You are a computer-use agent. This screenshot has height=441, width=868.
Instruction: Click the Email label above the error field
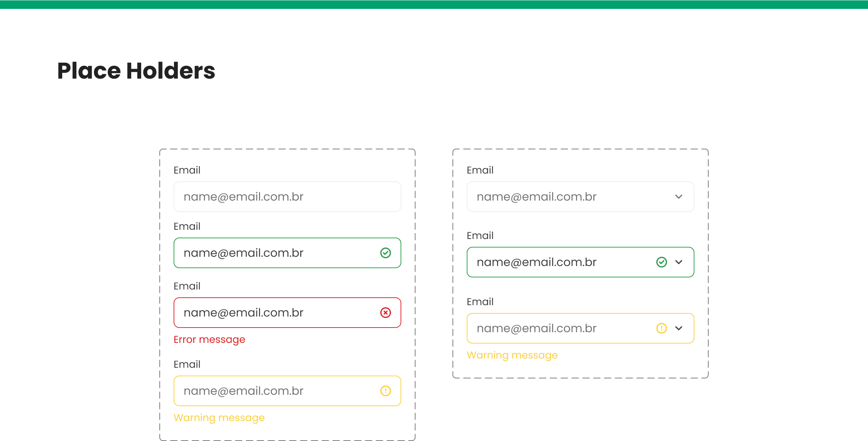187,286
